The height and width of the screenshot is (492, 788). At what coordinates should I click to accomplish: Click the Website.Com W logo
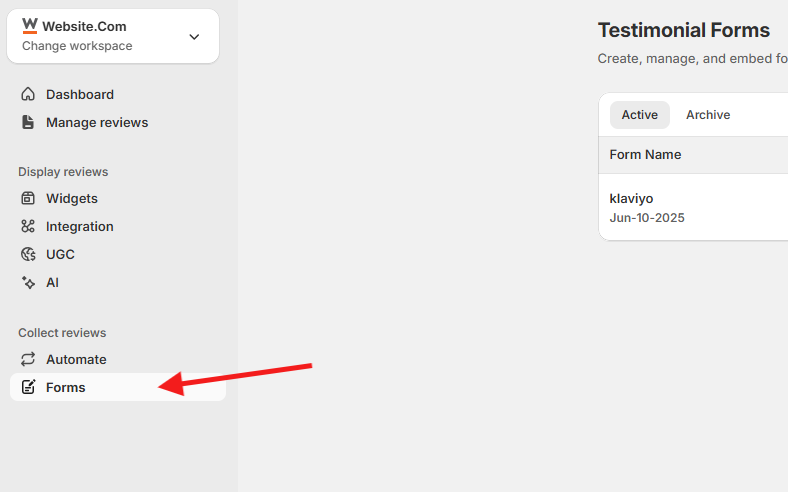pos(30,26)
